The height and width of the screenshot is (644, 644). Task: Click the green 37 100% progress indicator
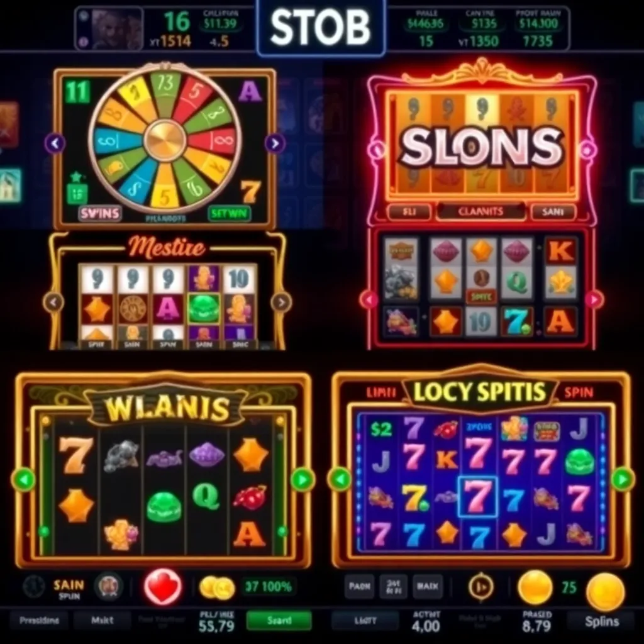(268, 587)
